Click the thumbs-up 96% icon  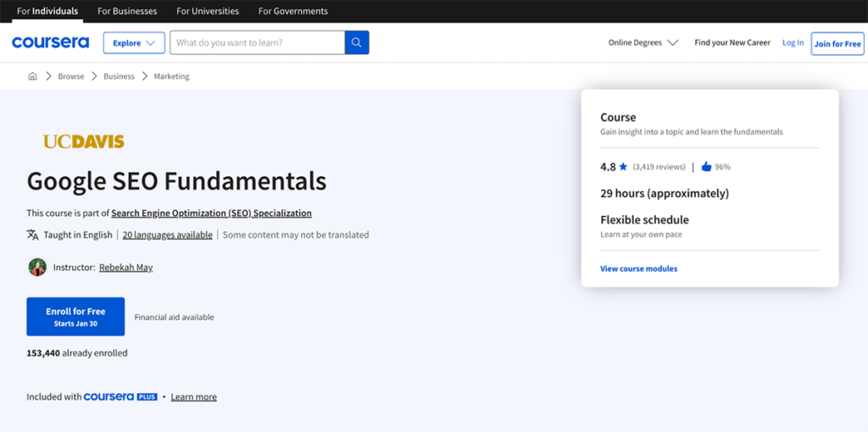(x=706, y=167)
